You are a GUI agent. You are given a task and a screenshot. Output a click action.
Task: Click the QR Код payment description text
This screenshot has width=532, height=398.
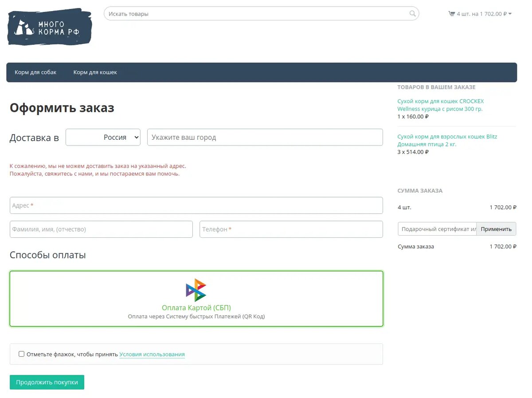[196, 317]
